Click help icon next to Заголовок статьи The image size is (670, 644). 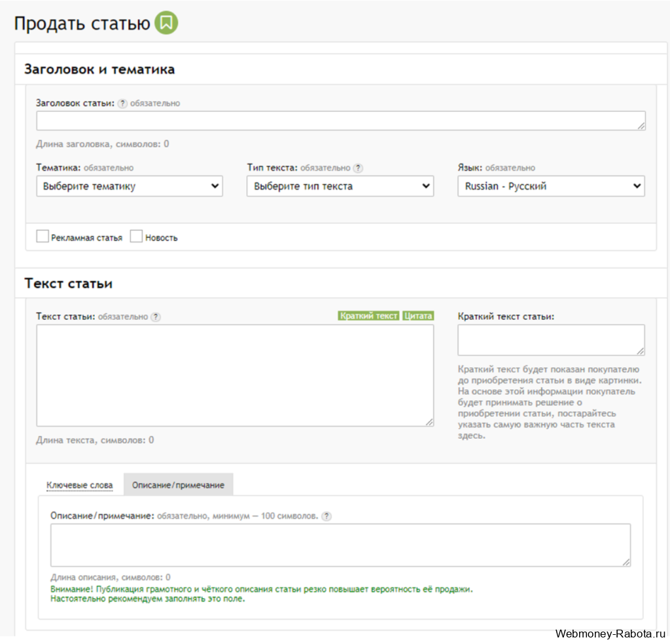coord(122,103)
